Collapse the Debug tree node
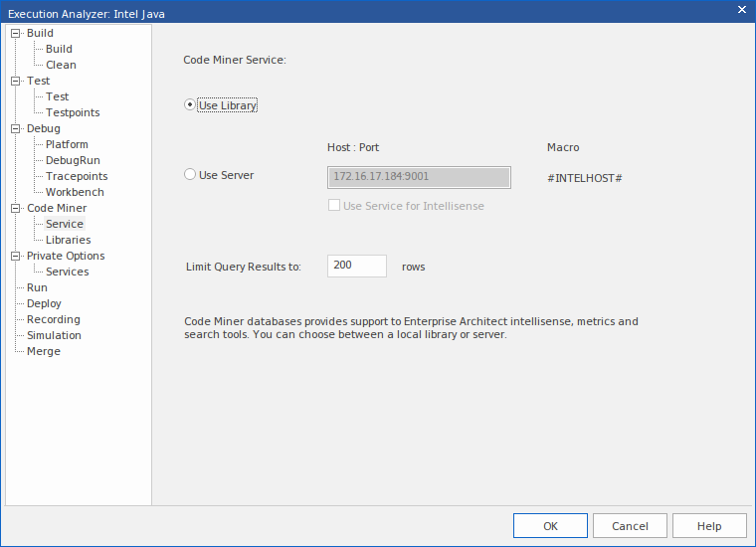The image size is (756, 547). pos(16,128)
